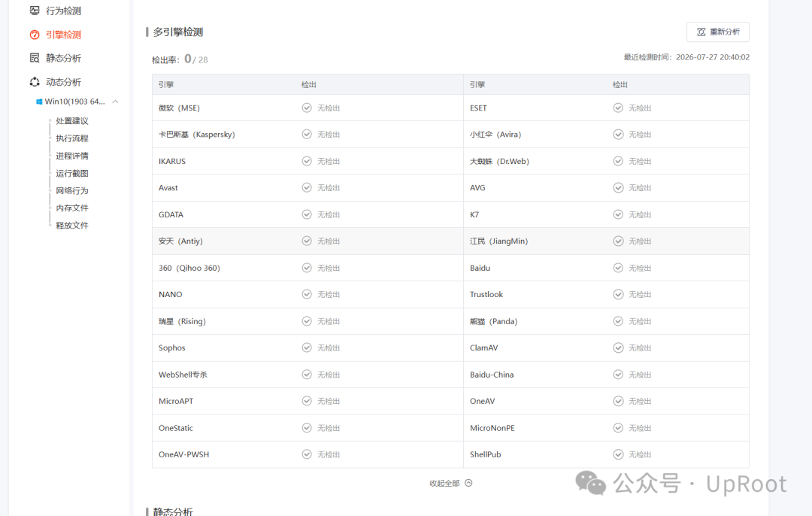Click the first 引擎 column header

click(166, 84)
